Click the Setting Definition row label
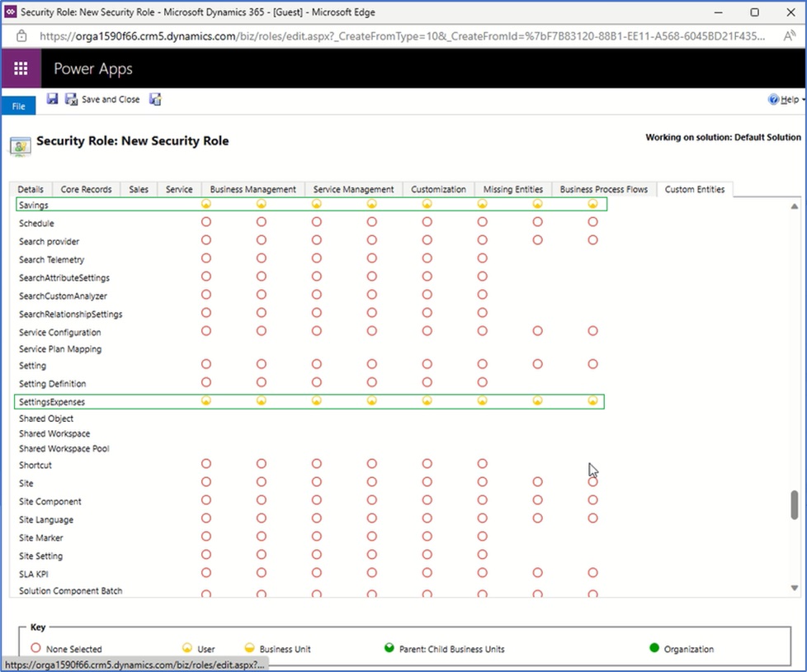The width and height of the screenshot is (807, 672). 52,384
